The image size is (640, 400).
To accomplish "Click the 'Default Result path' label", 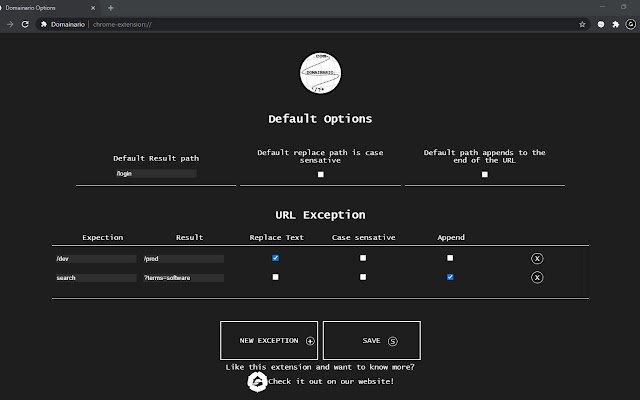I will [156, 158].
